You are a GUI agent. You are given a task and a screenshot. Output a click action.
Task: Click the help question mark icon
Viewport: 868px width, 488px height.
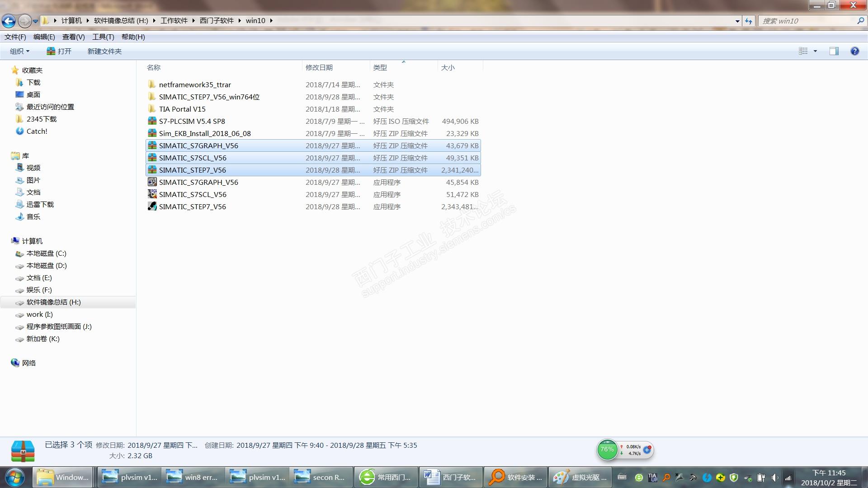854,51
